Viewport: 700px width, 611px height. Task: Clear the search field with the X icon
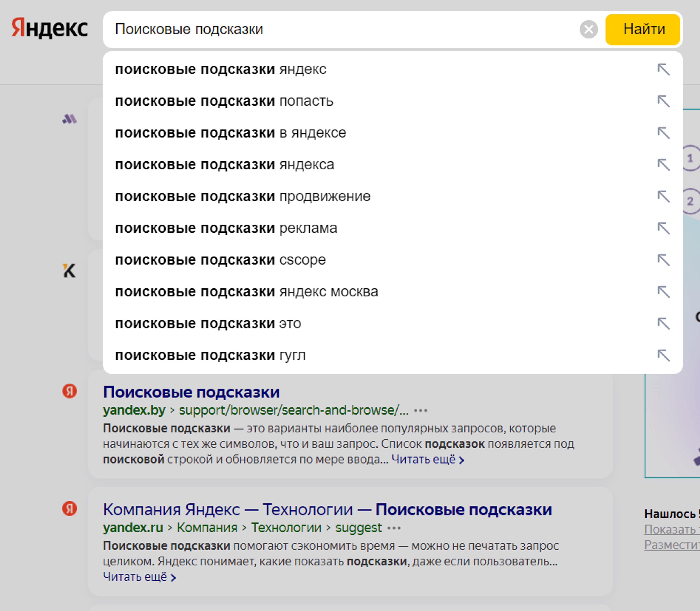pos(588,29)
